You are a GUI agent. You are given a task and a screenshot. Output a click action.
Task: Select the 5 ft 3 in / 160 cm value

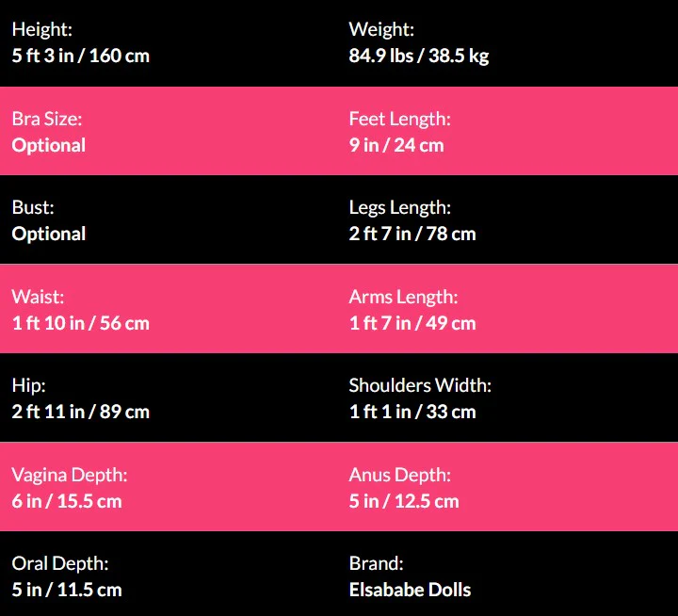pyautogui.click(x=80, y=56)
